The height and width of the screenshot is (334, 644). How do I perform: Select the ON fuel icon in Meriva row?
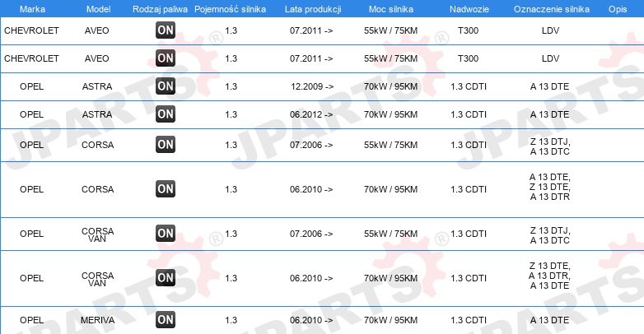pyautogui.click(x=166, y=320)
